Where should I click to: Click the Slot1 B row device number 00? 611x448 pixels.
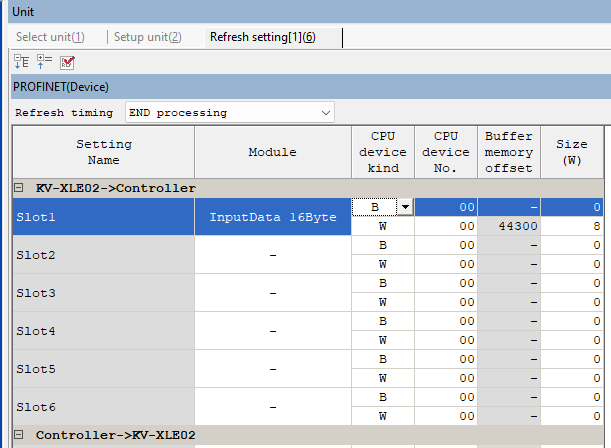pos(446,207)
